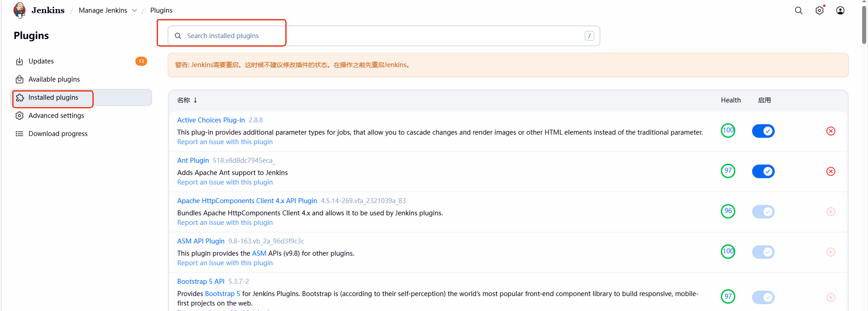The height and width of the screenshot is (311, 868).
Task: Open Bootstrap 5 API plugin link
Action: point(201,282)
